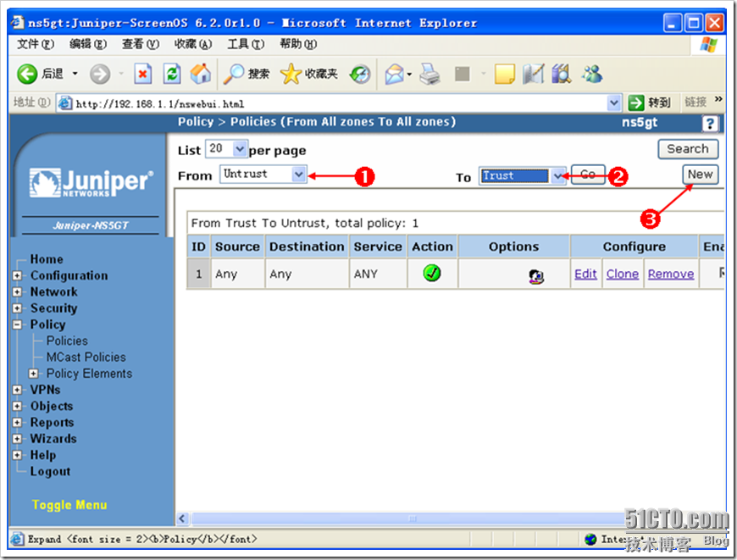Click the Clone link for policy 1

point(623,274)
